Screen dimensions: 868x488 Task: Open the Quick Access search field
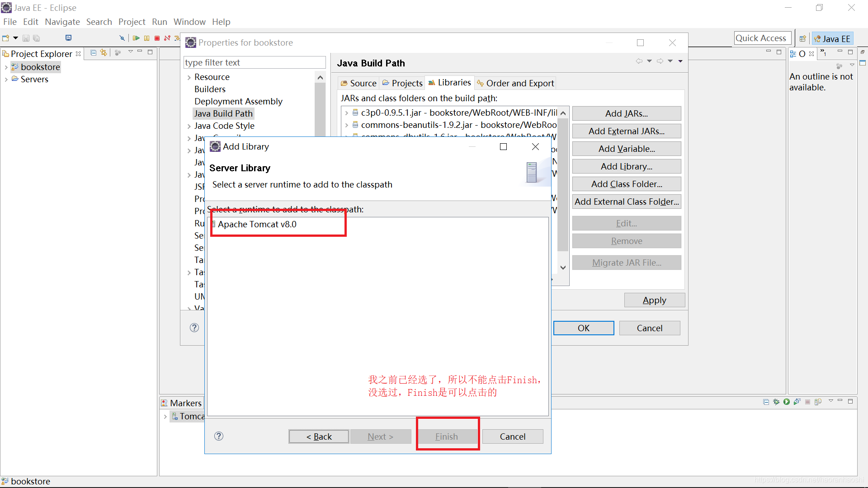click(762, 38)
